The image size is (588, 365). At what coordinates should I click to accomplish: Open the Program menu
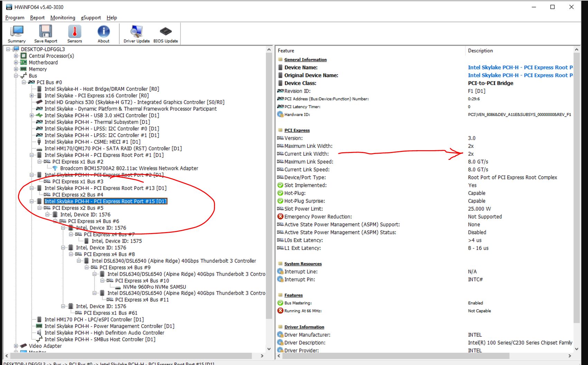15,18
